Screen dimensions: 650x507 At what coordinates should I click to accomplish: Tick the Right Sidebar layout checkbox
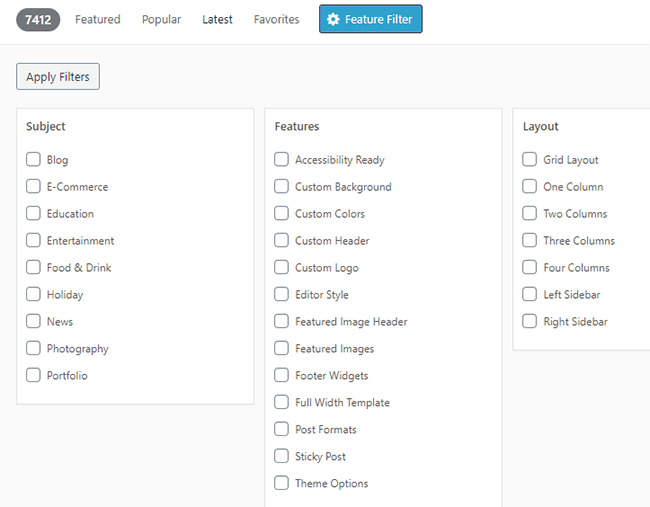[530, 321]
